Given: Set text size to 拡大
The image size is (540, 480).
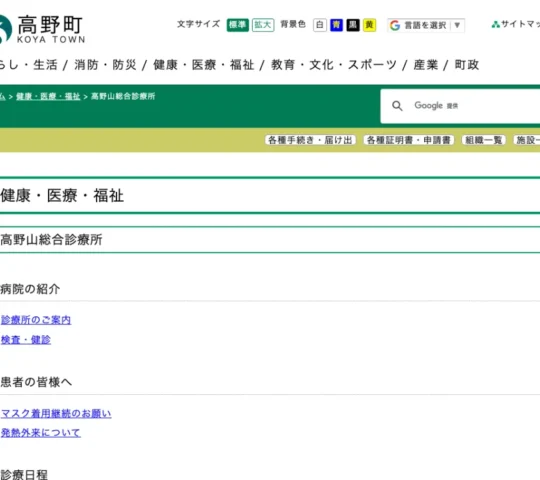Looking at the screenshot, I should point(263,25).
